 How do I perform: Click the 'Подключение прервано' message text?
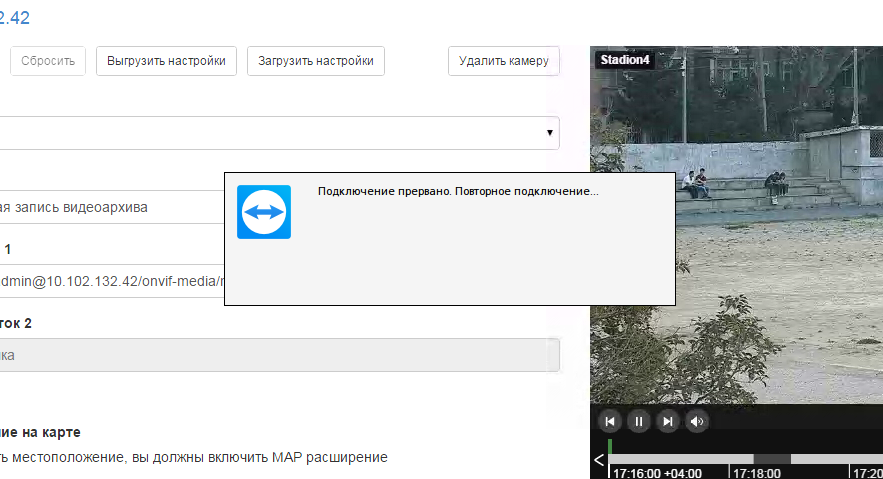(x=458, y=191)
